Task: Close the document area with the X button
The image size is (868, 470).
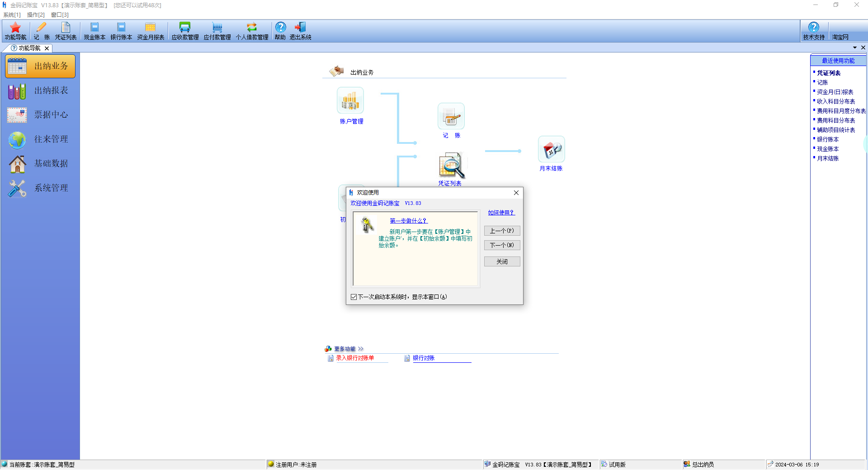Action: click(863, 47)
